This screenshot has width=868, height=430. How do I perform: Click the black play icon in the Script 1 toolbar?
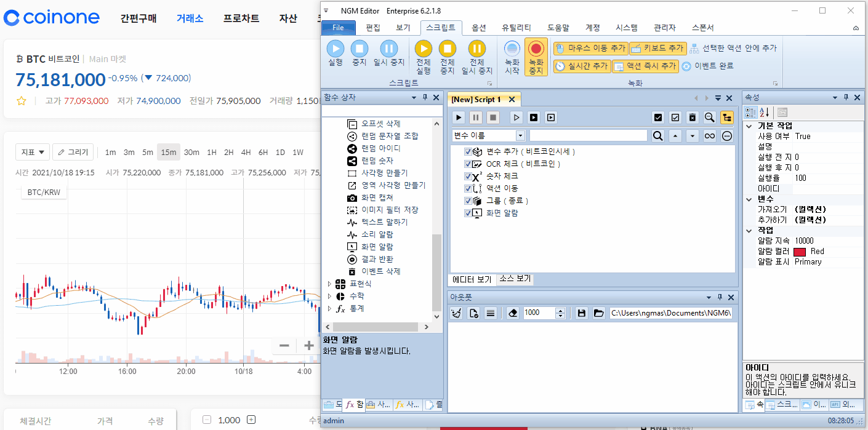click(x=459, y=117)
